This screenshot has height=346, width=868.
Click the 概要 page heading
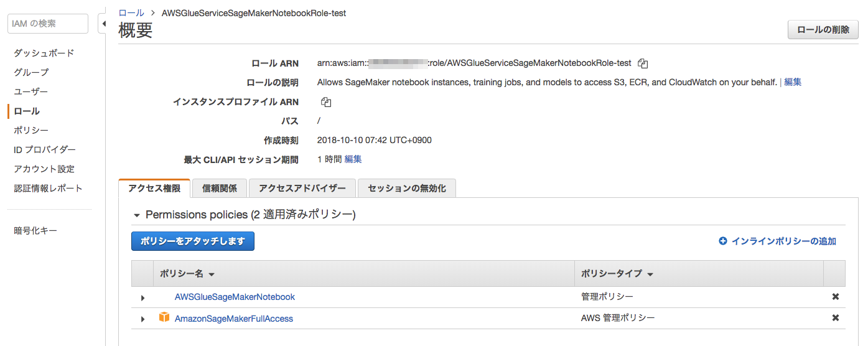point(136,30)
